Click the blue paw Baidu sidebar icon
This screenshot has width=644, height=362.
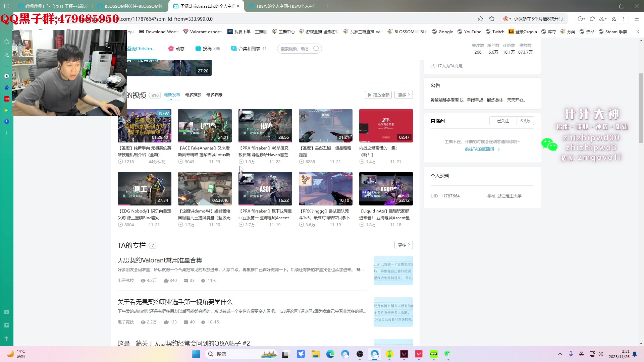click(x=7, y=87)
